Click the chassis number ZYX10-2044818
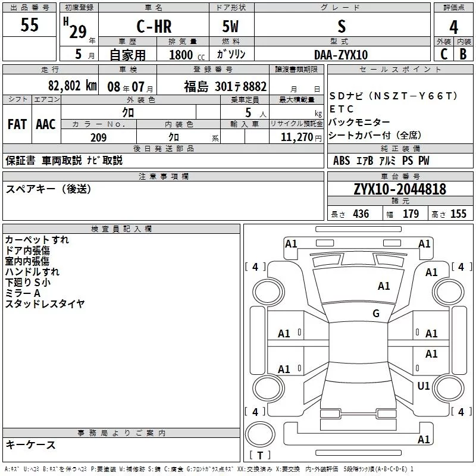Viewport: 476px width, 476px height. click(x=399, y=189)
